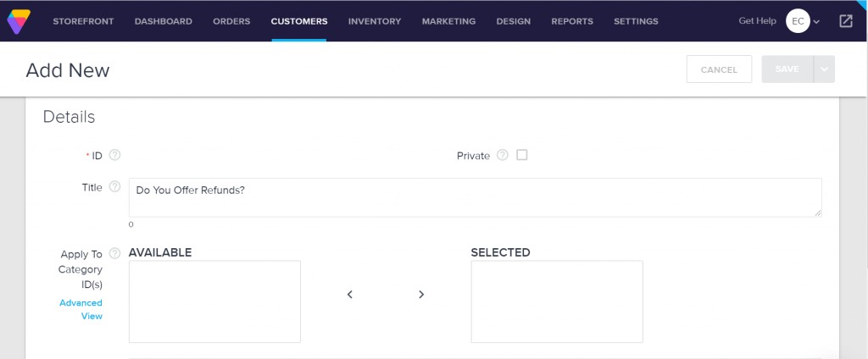Open the Advanced View link
Viewport: 868px width, 359px height.
[x=81, y=309]
